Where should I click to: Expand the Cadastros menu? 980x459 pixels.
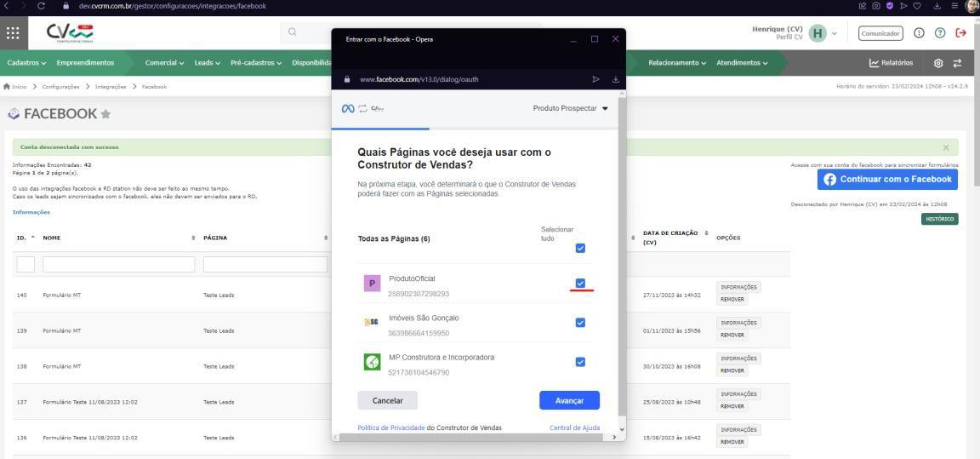coord(27,63)
